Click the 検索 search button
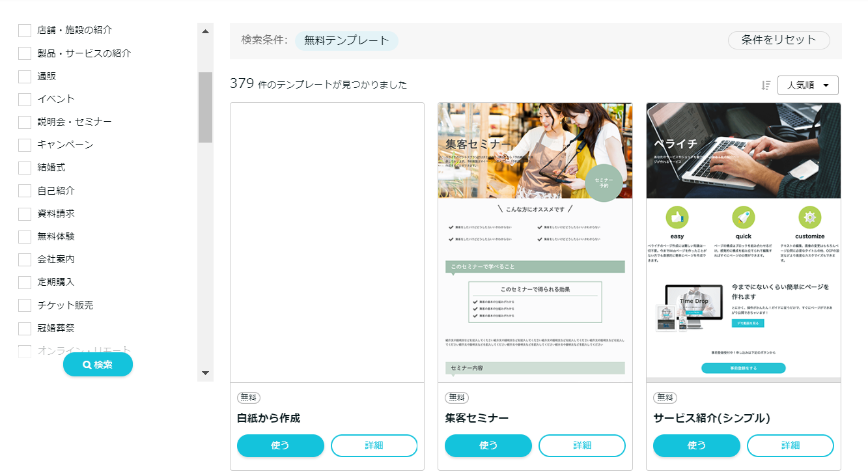 click(98, 365)
